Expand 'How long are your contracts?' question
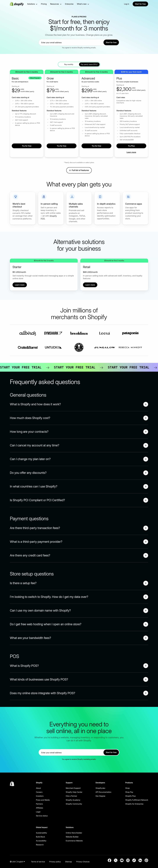The width and height of the screenshot is (158, 868). click(79, 432)
